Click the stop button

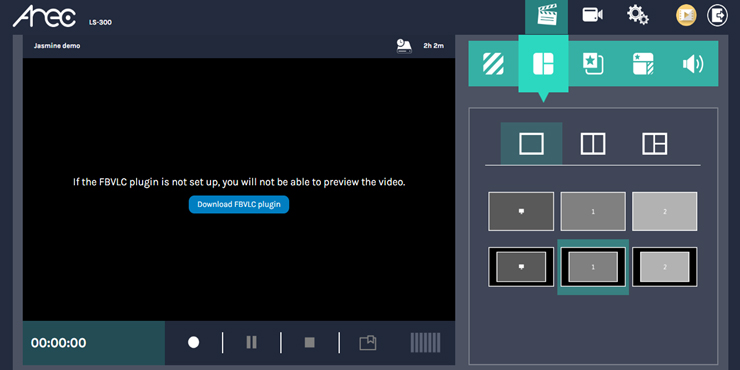click(x=310, y=343)
